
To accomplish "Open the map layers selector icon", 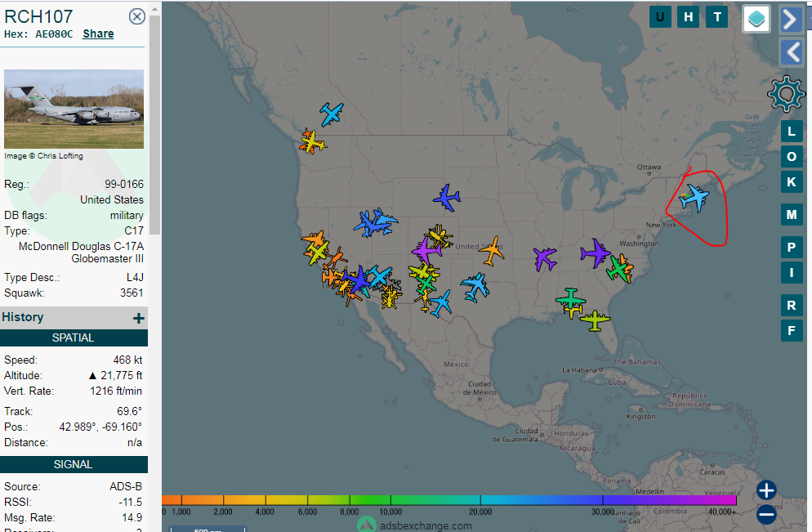I will click(756, 19).
